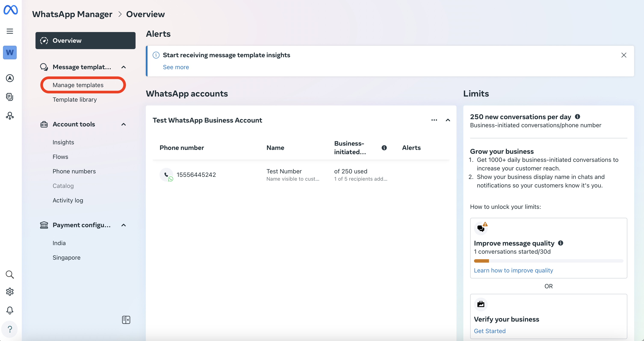
Task: Open the notifications bell icon
Action: (x=10, y=310)
